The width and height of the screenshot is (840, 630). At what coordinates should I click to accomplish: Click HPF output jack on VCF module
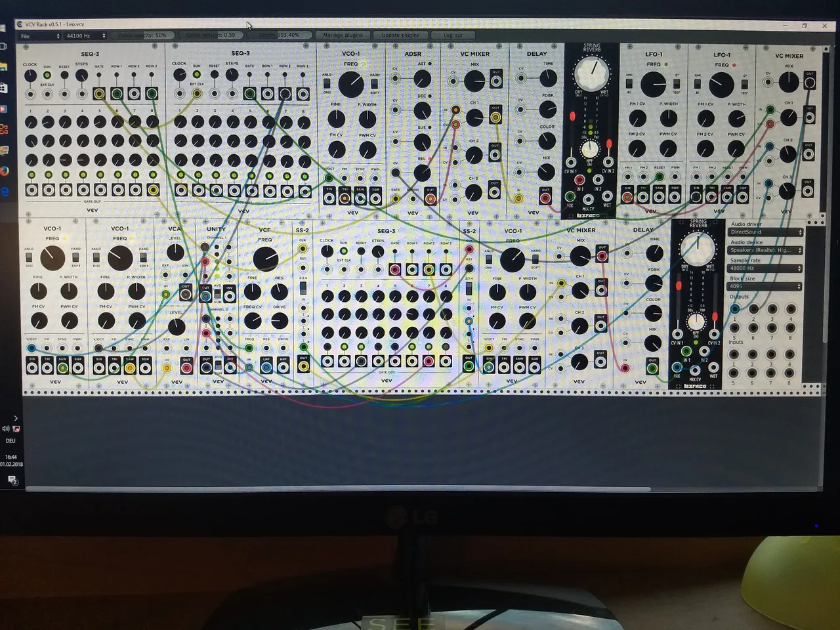pyautogui.click(x=283, y=367)
